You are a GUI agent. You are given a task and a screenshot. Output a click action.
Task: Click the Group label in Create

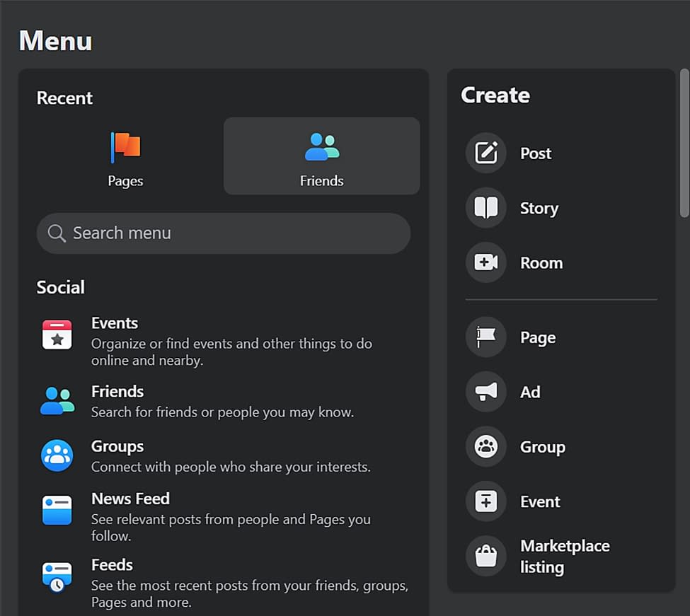point(543,447)
